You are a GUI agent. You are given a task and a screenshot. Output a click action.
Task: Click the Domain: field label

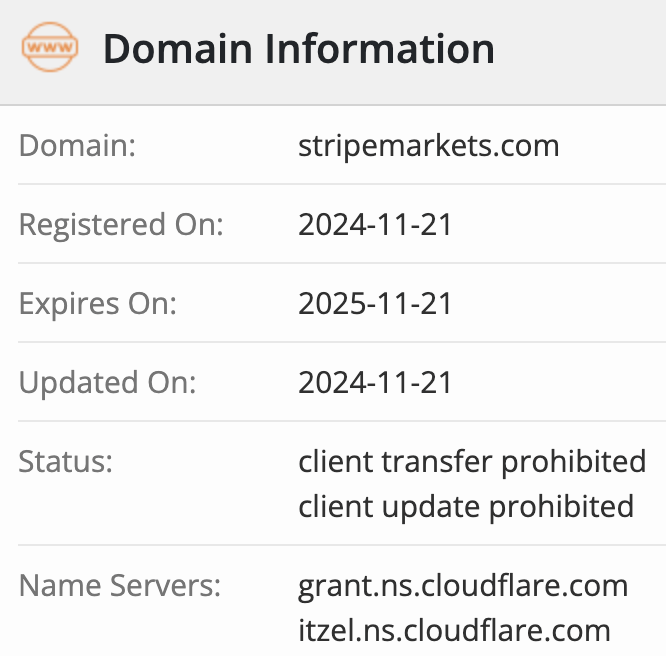tap(77, 146)
